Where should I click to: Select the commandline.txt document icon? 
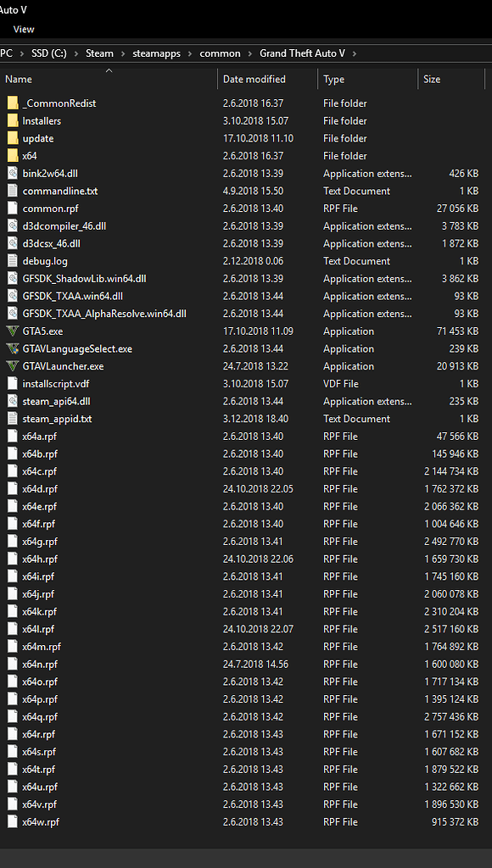(x=12, y=191)
